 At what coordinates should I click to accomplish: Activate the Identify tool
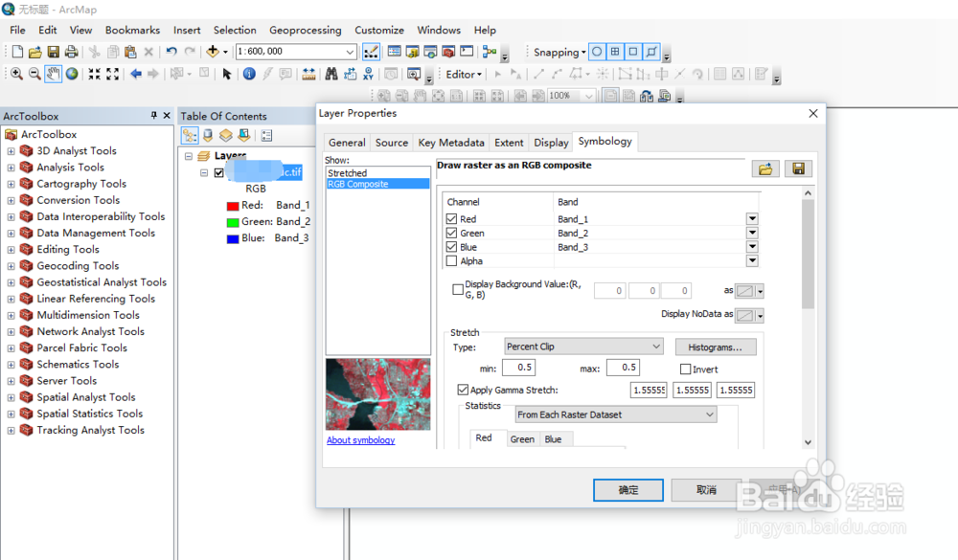pos(249,74)
